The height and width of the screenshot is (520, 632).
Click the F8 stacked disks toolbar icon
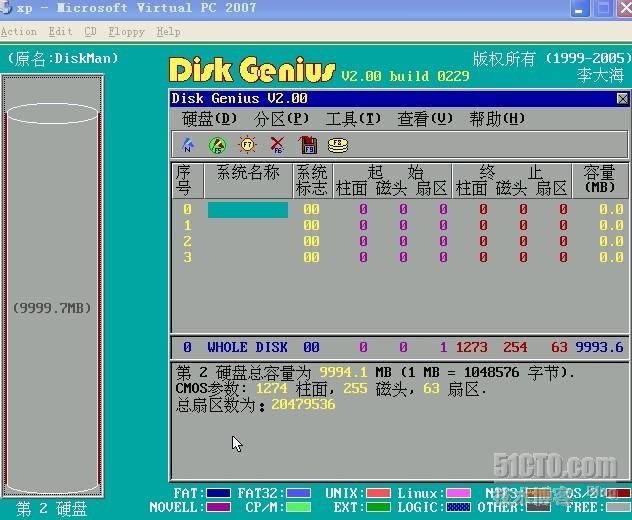pyautogui.click(x=338, y=145)
